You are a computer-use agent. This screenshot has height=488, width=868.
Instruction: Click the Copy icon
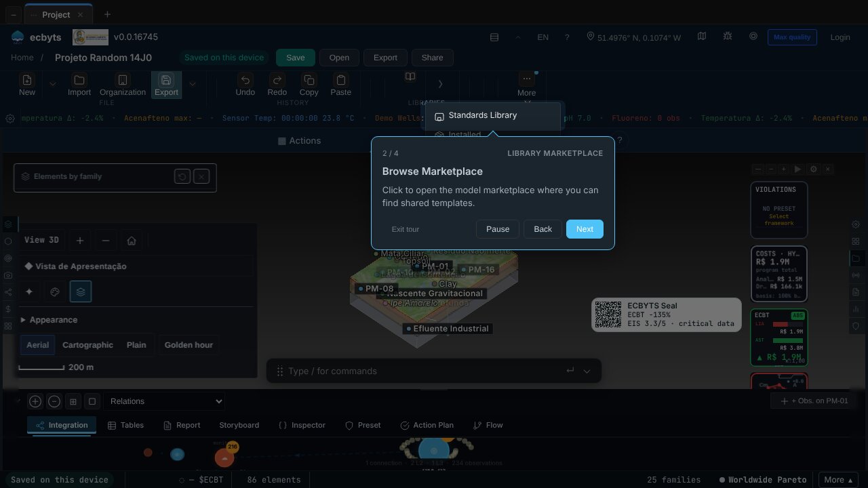[309, 80]
